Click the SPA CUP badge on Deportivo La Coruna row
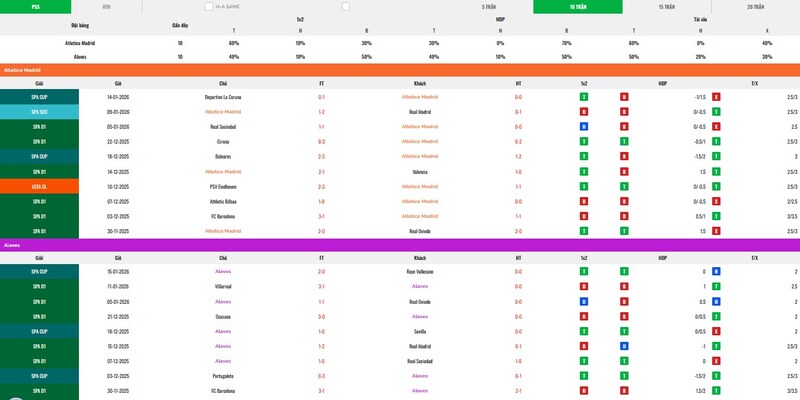Viewport: 800px width, 400px height. pos(39,97)
